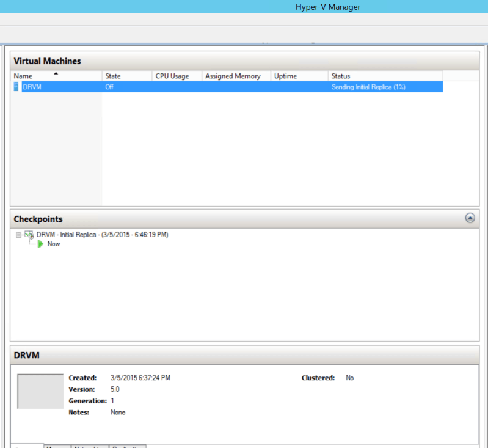The width and height of the screenshot is (488, 448).
Task: Click the DRVM virtual machine icon
Action: tap(16, 87)
